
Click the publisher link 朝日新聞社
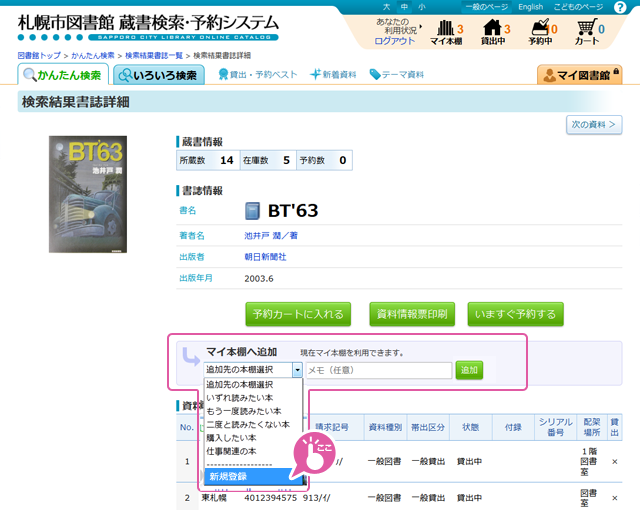coord(265,257)
